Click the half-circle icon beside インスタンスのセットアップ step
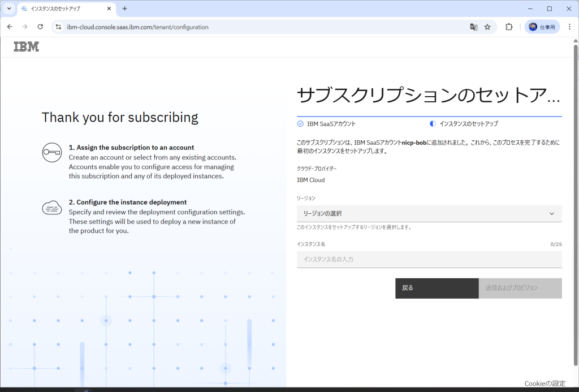Image resolution: width=579 pixels, height=392 pixels. coord(433,124)
